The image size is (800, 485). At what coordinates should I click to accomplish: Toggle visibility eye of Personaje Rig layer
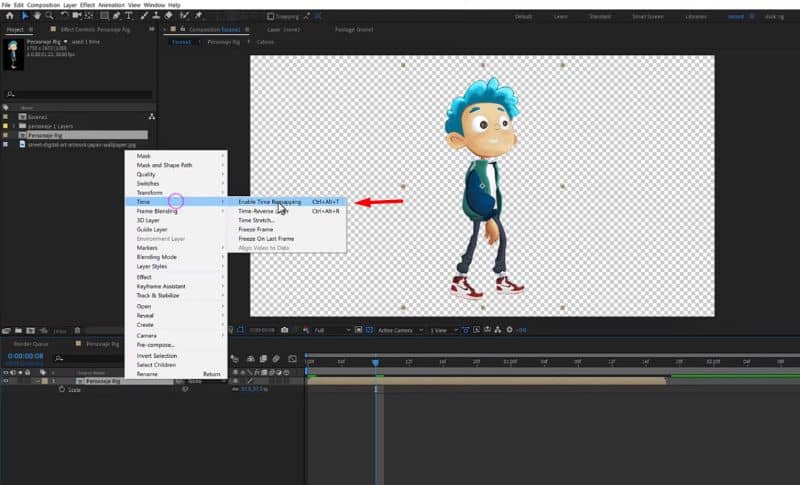[5, 381]
